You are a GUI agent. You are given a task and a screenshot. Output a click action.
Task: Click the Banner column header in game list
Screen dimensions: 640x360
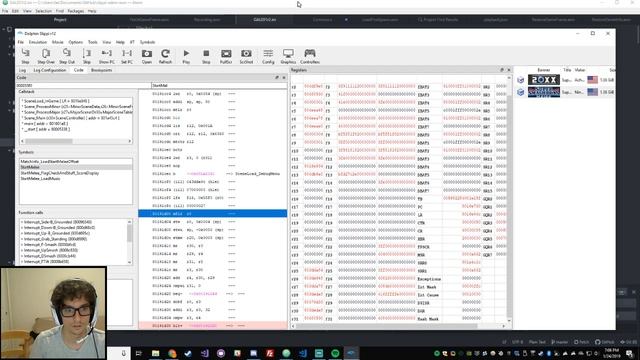pyautogui.click(x=543, y=70)
